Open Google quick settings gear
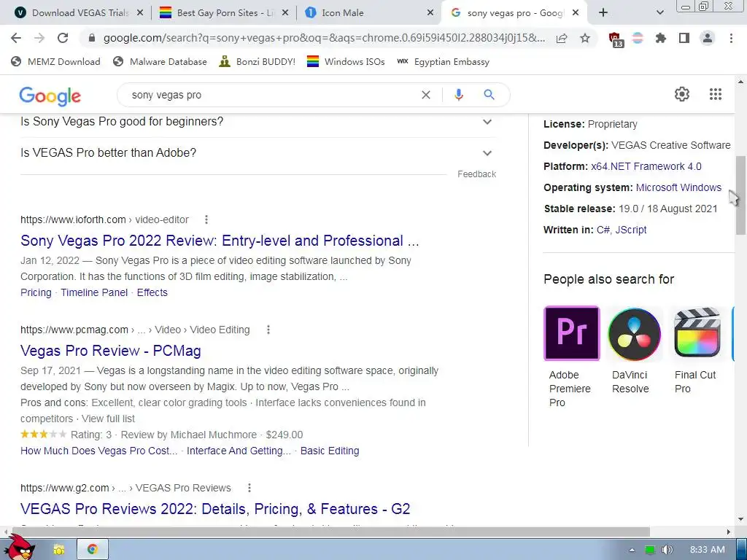This screenshot has height=560, width=747. (682, 94)
